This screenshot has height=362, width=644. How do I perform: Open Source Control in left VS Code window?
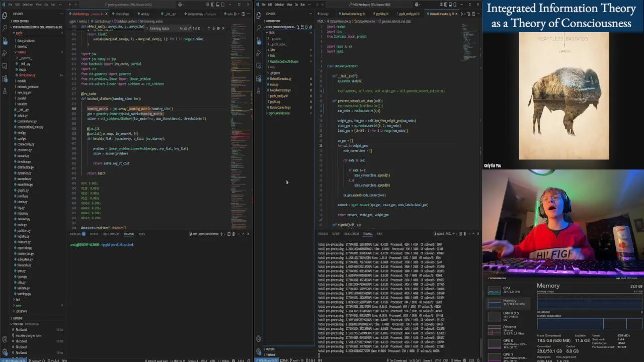click(5, 40)
